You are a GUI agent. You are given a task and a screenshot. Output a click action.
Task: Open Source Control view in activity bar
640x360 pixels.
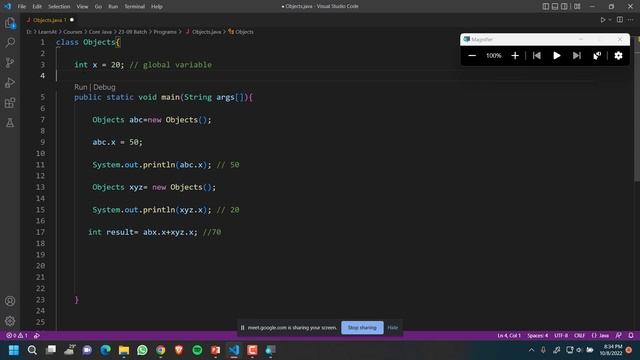(10, 62)
